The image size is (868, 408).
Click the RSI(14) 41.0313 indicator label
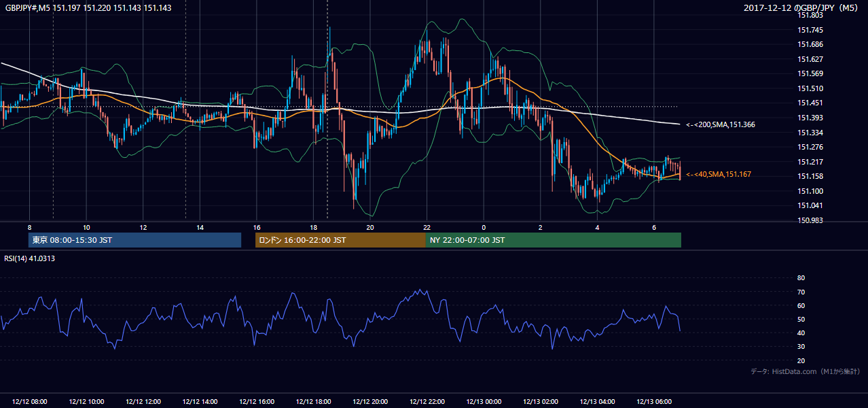(30, 258)
